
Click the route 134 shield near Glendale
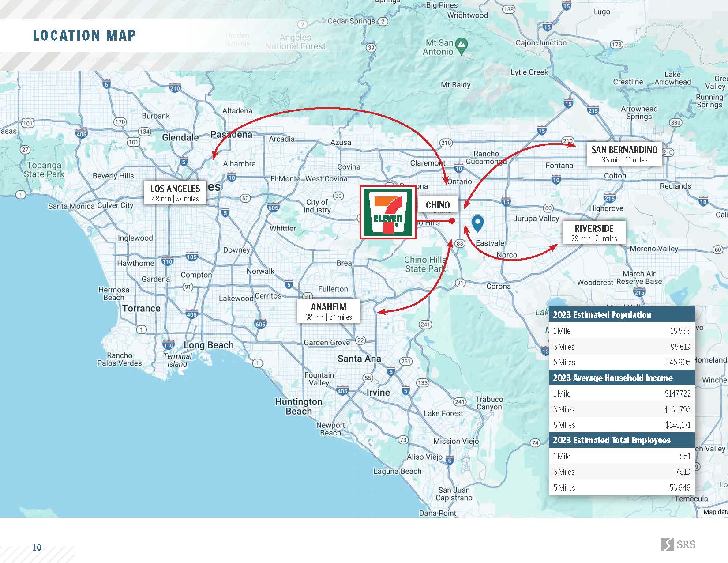coord(144,131)
